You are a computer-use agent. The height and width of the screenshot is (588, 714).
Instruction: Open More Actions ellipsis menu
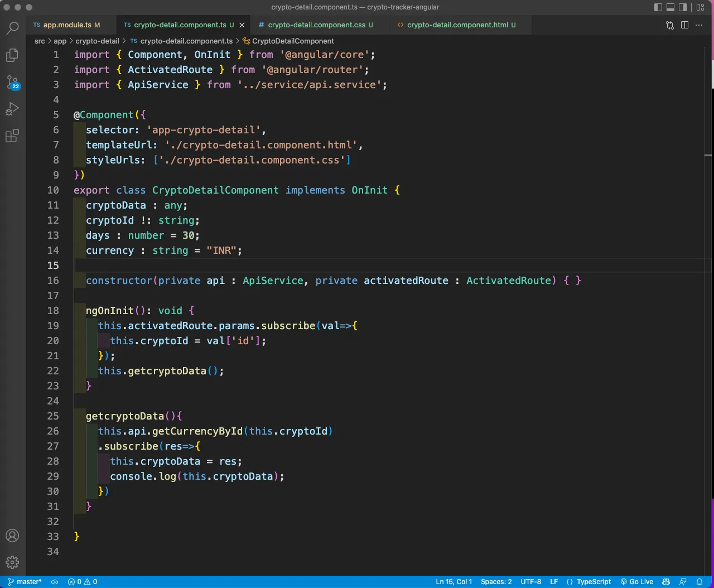point(699,25)
